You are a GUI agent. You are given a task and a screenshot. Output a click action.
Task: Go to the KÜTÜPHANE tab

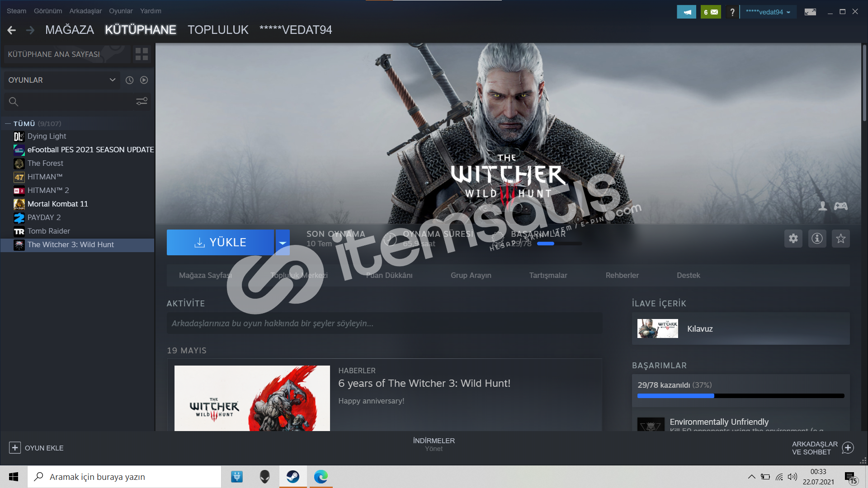click(x=141, y=30)
